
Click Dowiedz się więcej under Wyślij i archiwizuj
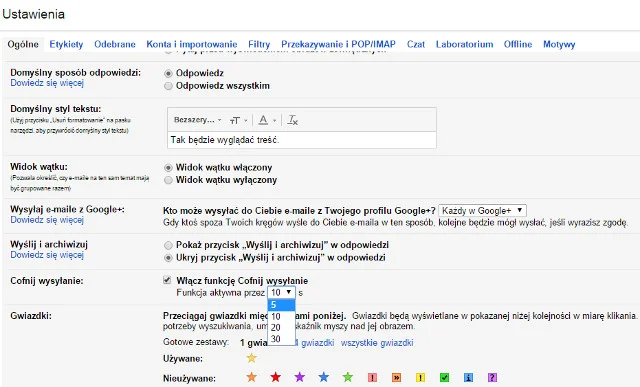(47, 255)
